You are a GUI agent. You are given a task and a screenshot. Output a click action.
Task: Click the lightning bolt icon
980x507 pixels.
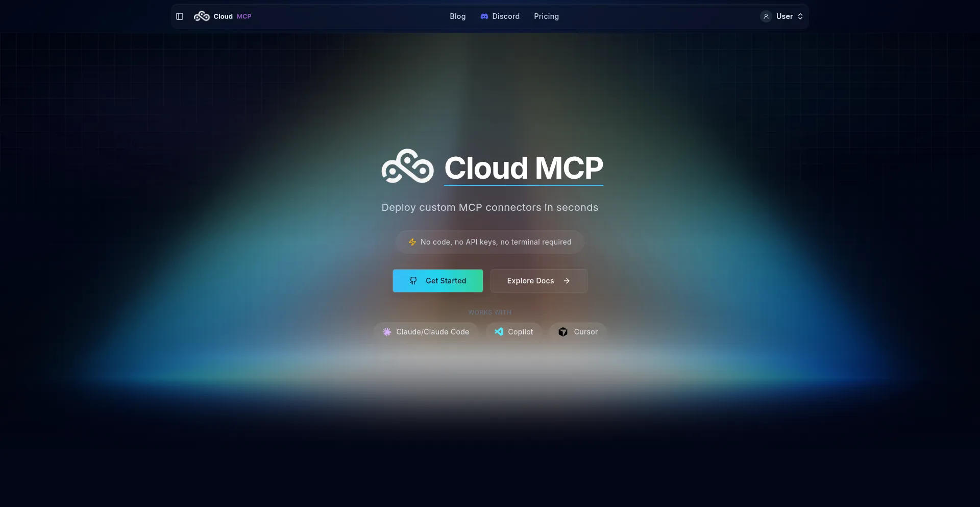coord(412,242)
